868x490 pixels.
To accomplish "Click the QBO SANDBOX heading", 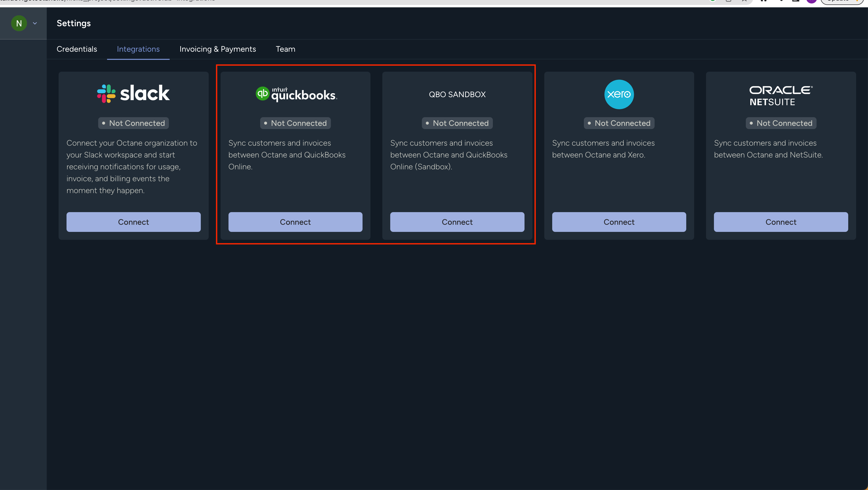I will [x=457, y=95].
